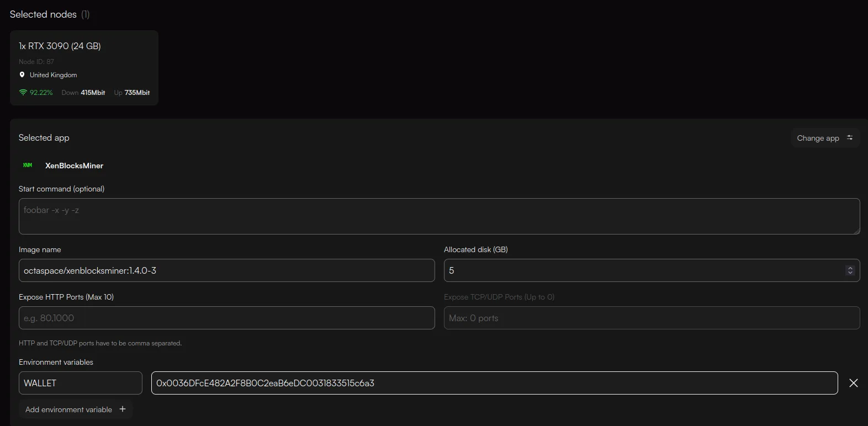Click the Image name input field

pyautogui.click(x=226, y=270)
